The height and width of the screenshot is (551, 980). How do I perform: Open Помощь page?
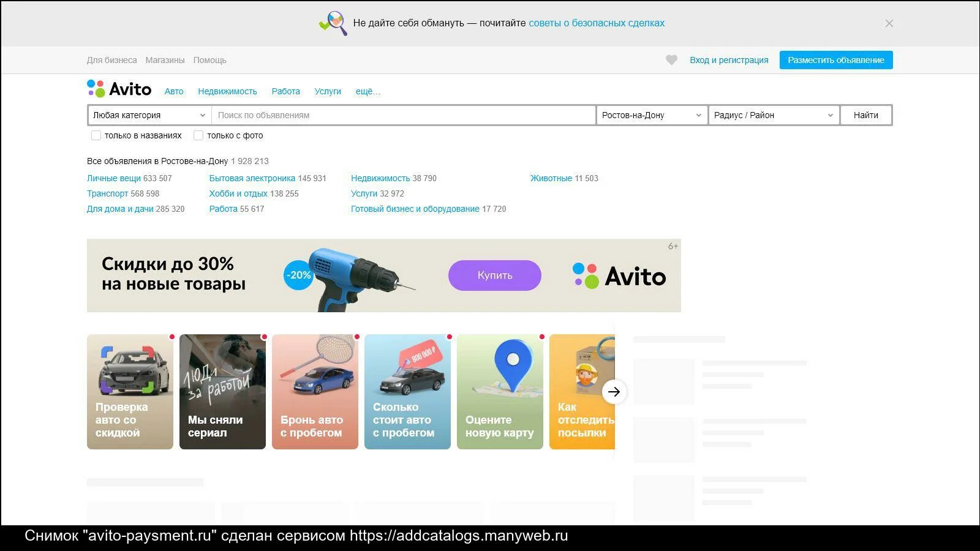tap(209, 60)
